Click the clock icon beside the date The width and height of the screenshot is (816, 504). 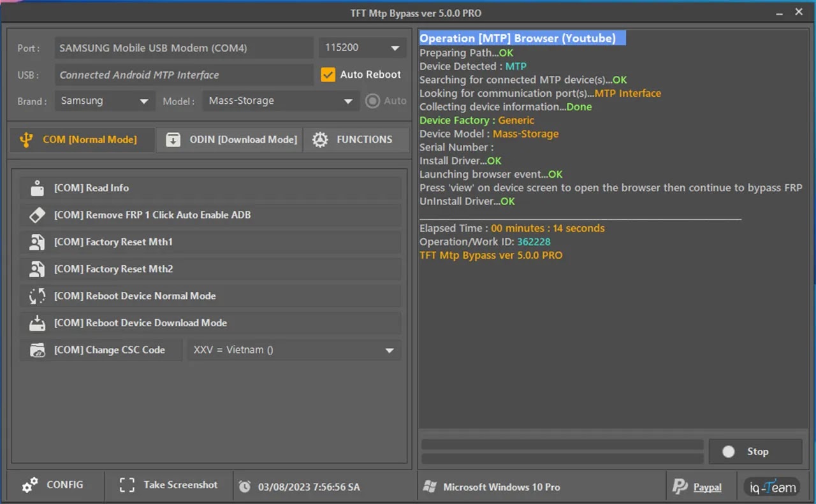click(245, 487)
